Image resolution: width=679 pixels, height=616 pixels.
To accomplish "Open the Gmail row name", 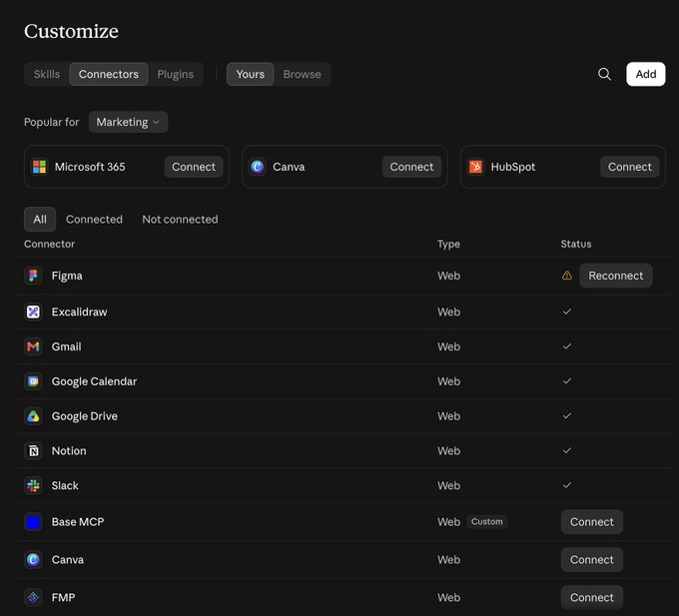I will click(x=66, y=346).
